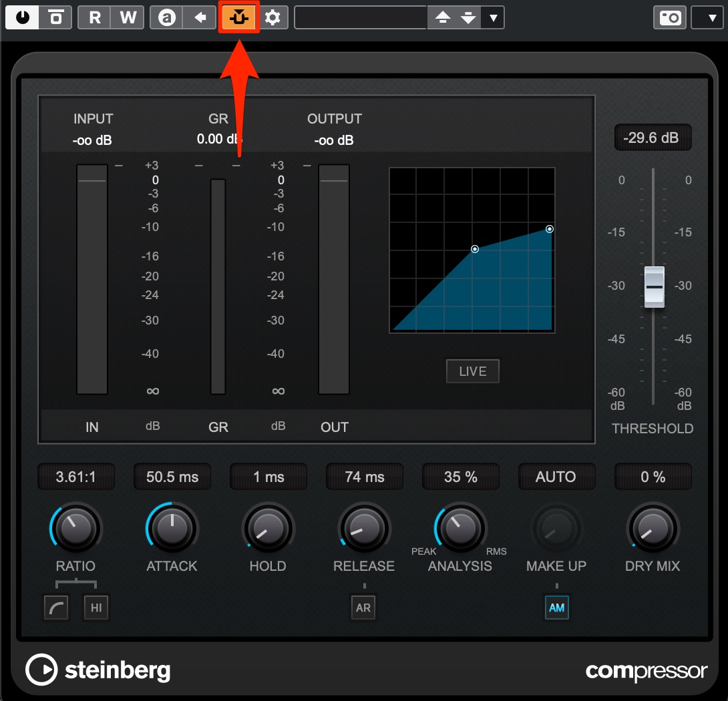Click the RELEASE knob
The image size is (728, 701).
pyautogui.click(x=365, y=528)
